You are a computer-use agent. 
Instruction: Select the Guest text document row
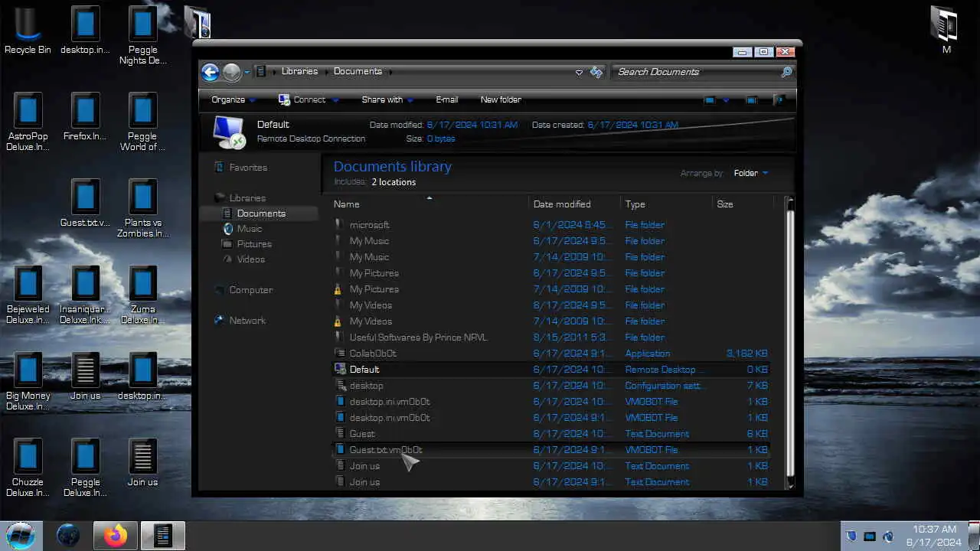(551, 434)
